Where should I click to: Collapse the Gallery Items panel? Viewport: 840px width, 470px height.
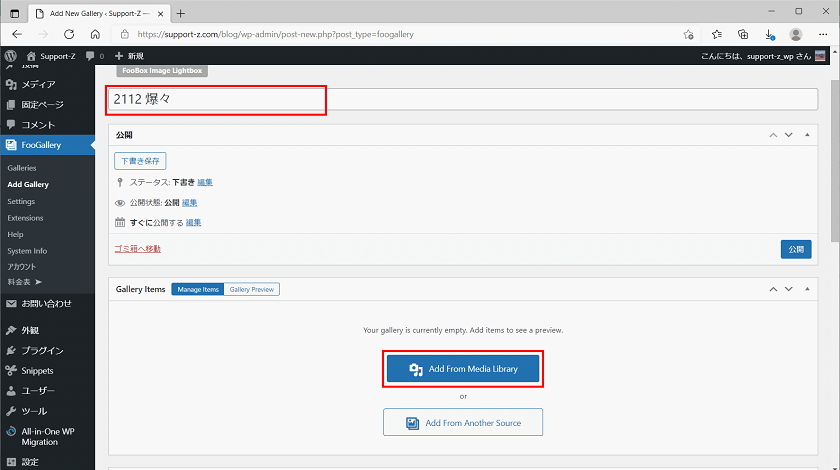pyautogui.click(x=806, y=289)
